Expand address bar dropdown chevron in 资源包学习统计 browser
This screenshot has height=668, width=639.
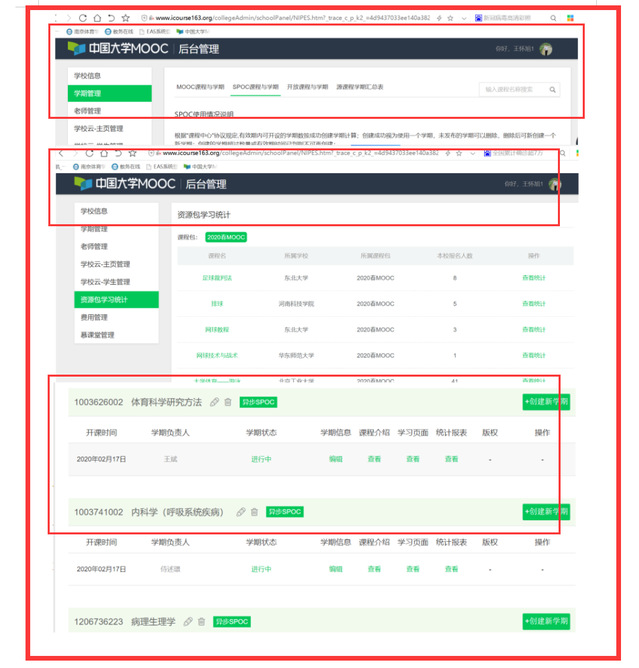click(472, 153)
